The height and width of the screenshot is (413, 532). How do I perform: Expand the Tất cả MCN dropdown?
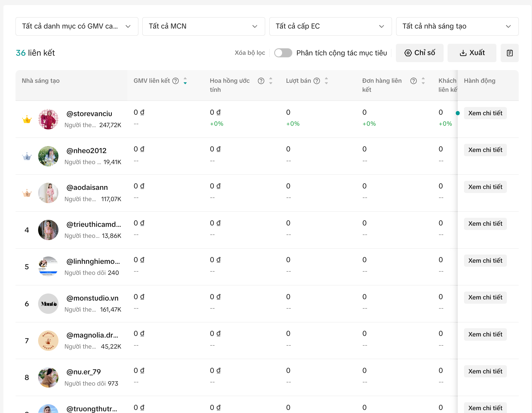pyautogui.click(x=203, y=27)
